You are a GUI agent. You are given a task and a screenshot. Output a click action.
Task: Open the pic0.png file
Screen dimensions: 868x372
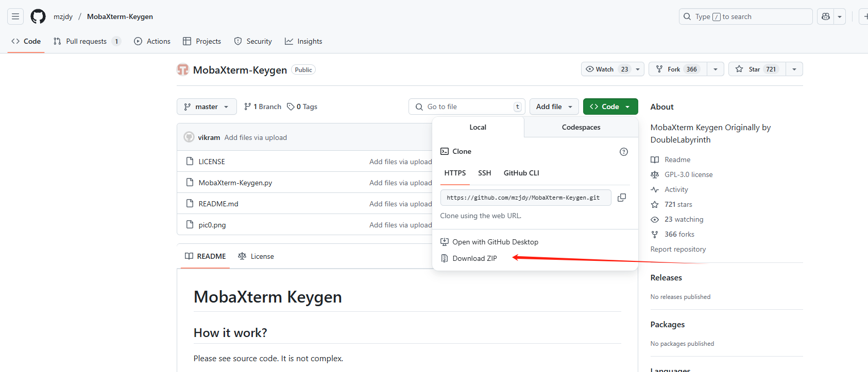(212, 225)
